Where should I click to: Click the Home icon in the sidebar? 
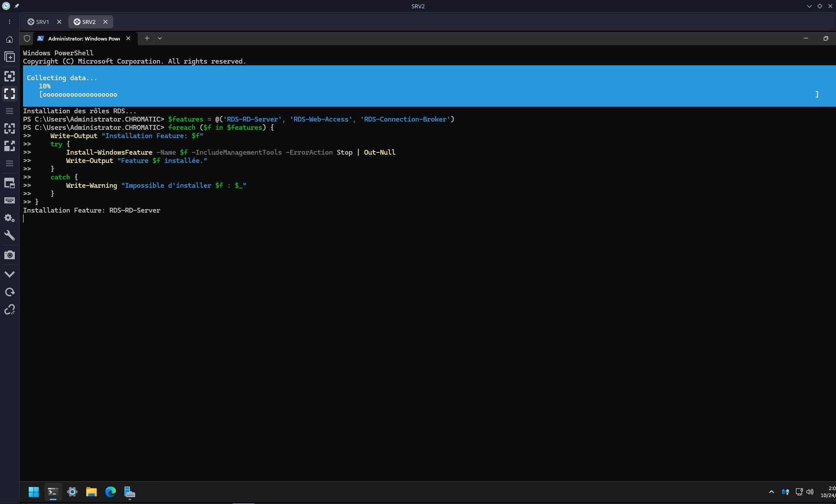10,39
